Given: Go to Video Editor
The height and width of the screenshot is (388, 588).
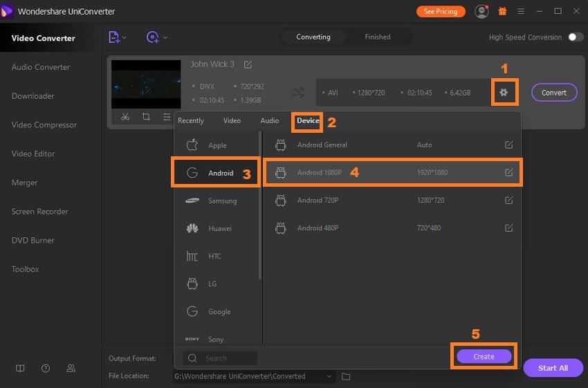Looking at the screenshot, I should click(33, 154).
